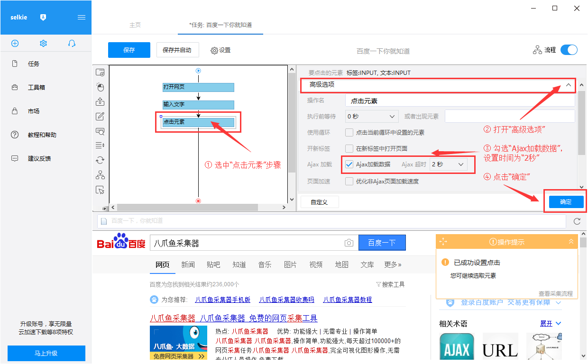Image resolution: width=588 pixels, height=364 pixels.
Task: Click the shield badge next to selkie
Action: [43, 17]
